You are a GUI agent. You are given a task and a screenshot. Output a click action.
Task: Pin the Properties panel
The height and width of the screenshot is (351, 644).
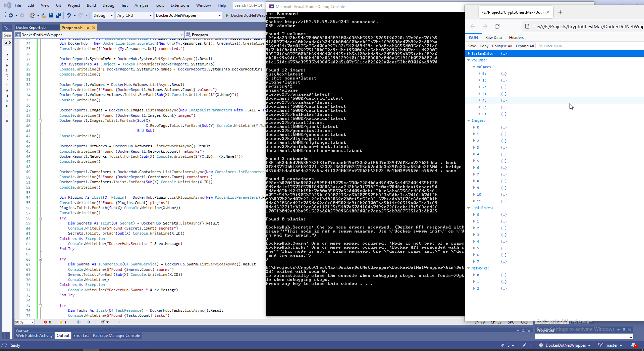pyautogui.click(x=624, y=330)
